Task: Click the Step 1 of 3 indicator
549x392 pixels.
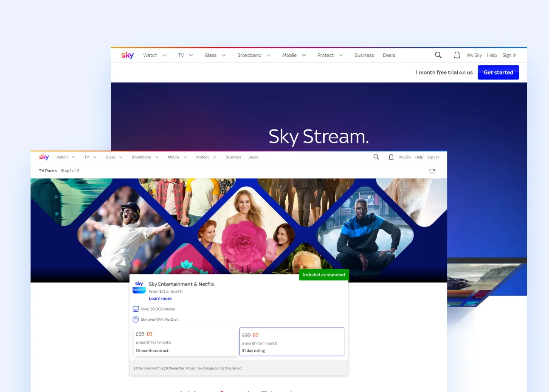Action: 70,171
